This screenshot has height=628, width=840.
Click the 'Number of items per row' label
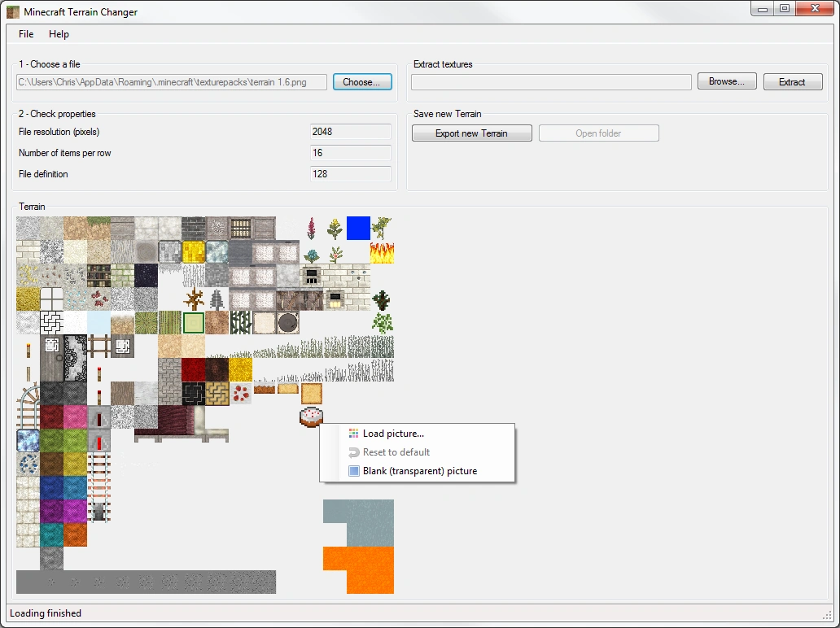coord(65,153)
